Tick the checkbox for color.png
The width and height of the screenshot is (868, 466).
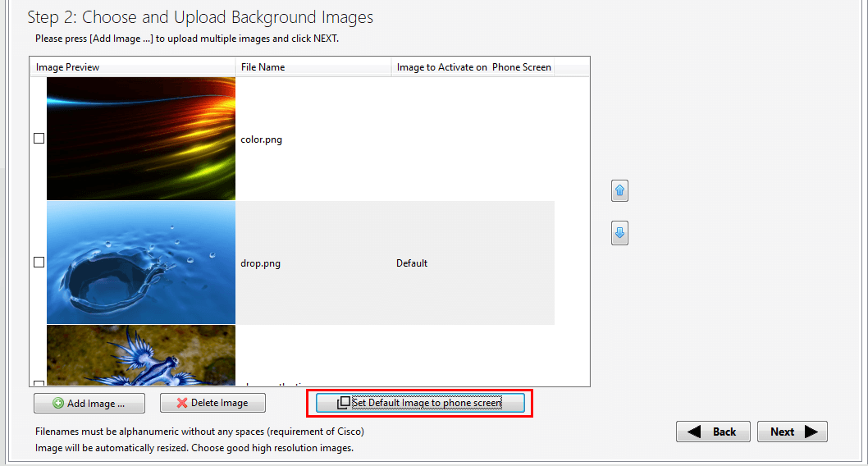(x=39, y=139)
